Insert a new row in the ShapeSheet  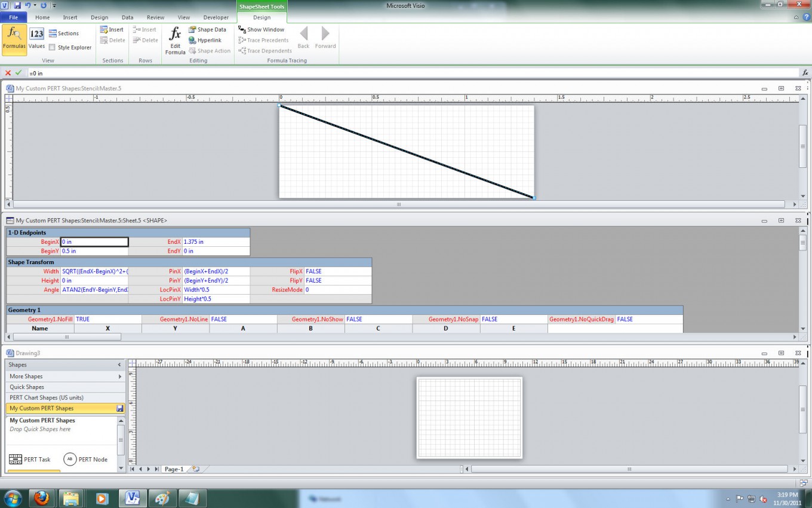[145, 29]
